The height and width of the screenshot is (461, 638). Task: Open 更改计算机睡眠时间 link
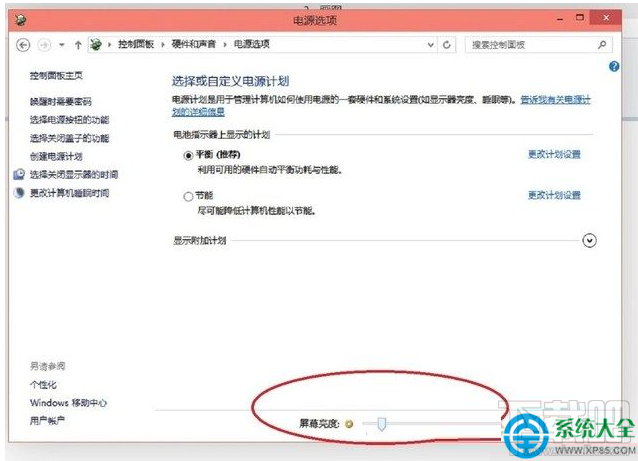[x=70, y=193]
